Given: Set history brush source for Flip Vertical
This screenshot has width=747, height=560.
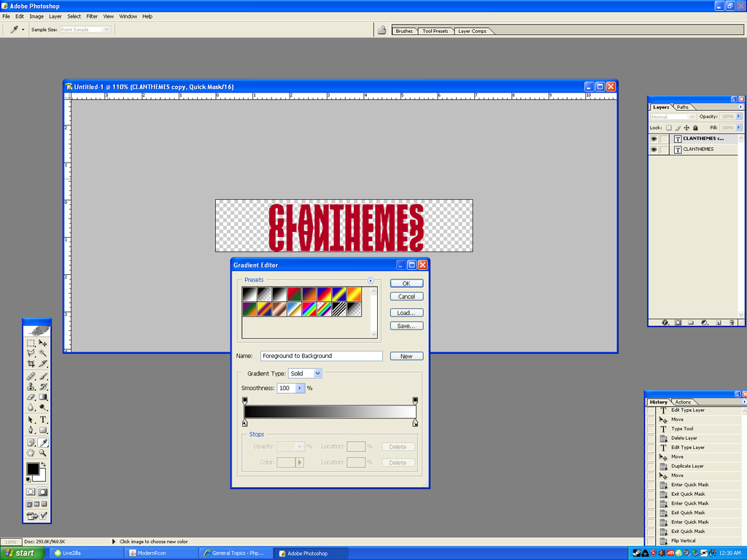Looking at the screenshot, I should 651,541.
